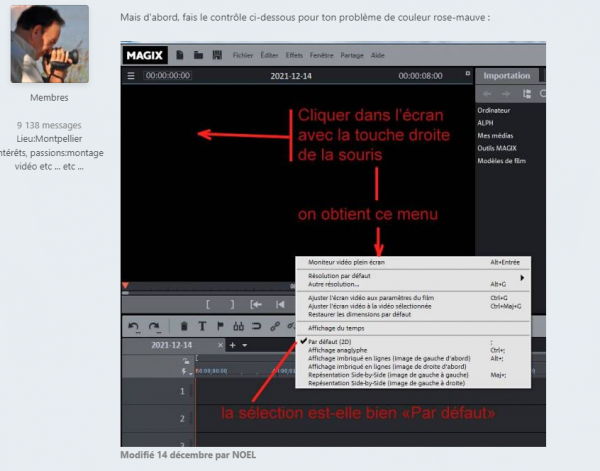Open the preview monitor hamburger menu
The width and height of the screenshot is (600, 471).
pos(131,76)
